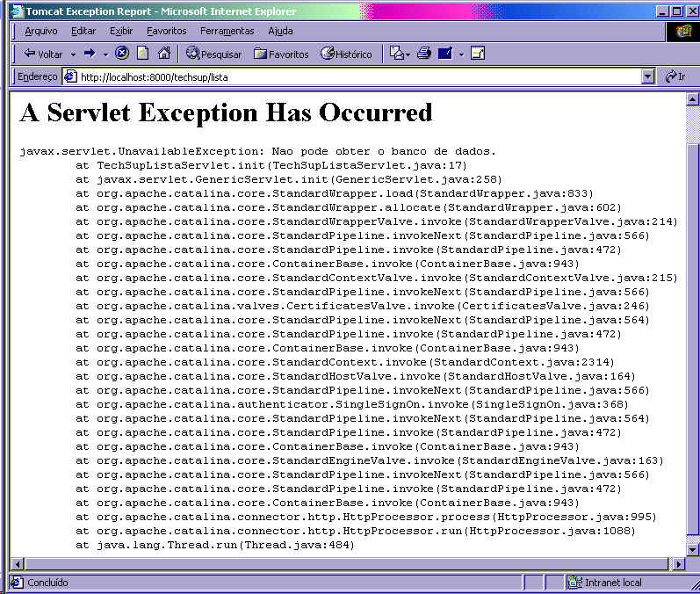Viewport: 700px width, 594px height.
Task: Minimize the Internet Explorer window
Action: (662, 11)
